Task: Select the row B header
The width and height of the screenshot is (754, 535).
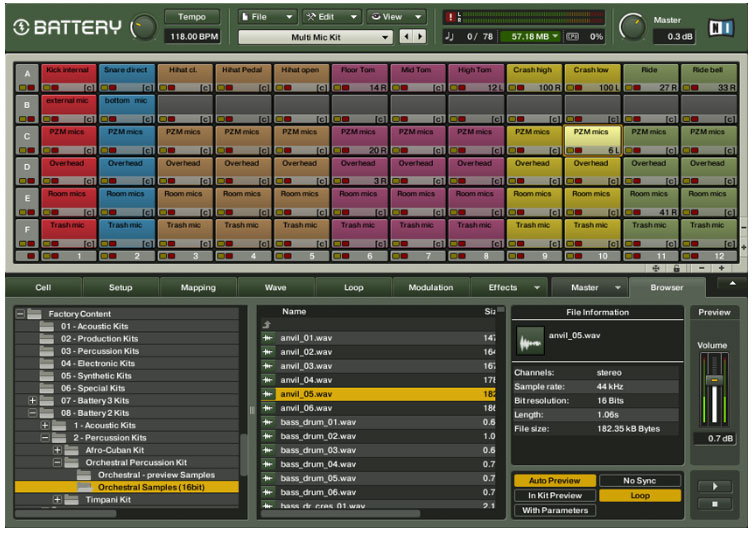Action: click(x=27, y=109)
